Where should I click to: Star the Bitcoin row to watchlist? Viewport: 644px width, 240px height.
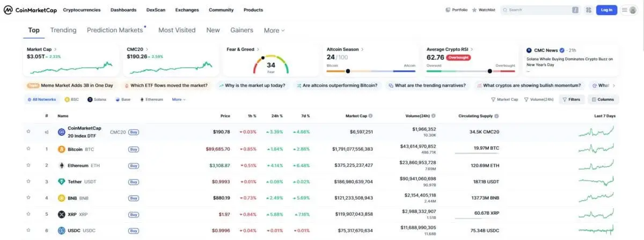pos(28,149)
